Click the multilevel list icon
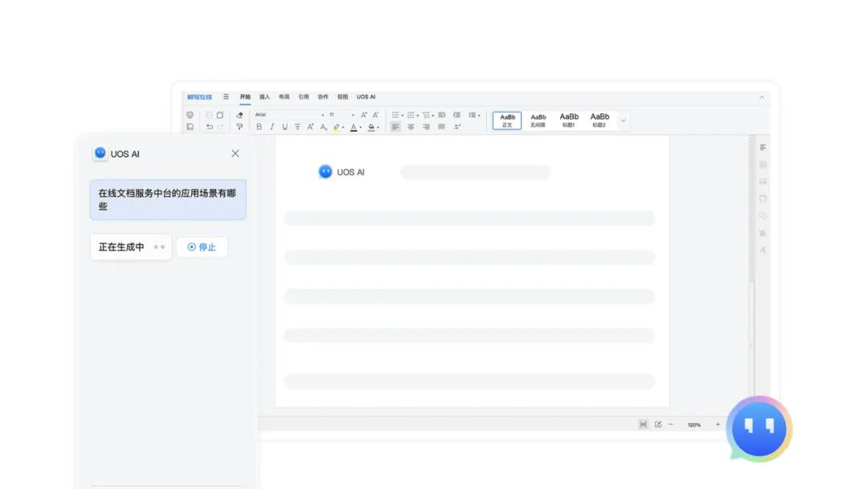Viewport: 868px width, 489px height. 426,115
